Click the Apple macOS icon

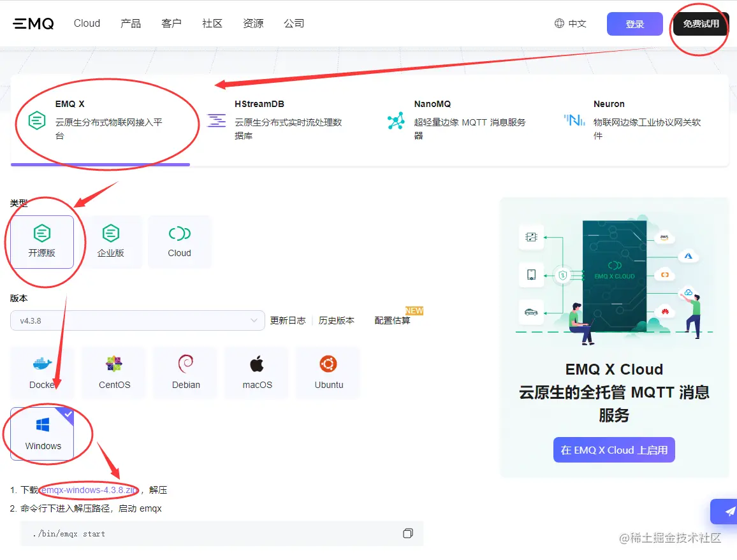click(x=257, y=364)
